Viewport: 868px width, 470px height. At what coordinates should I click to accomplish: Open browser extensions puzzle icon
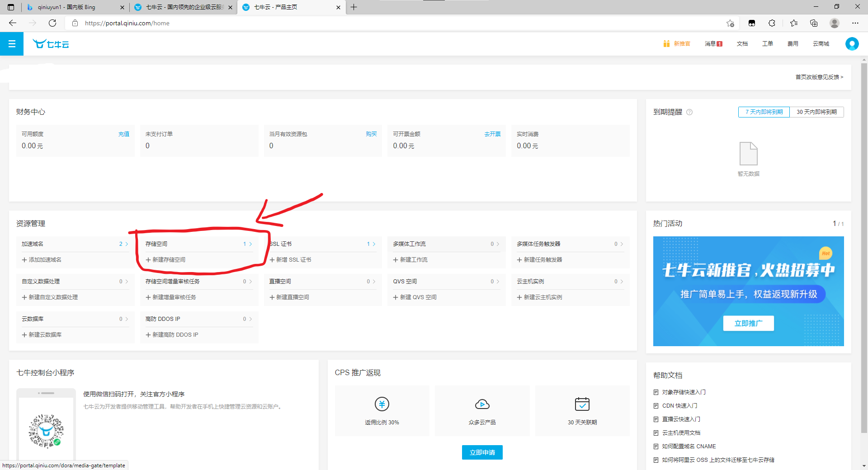772,23
